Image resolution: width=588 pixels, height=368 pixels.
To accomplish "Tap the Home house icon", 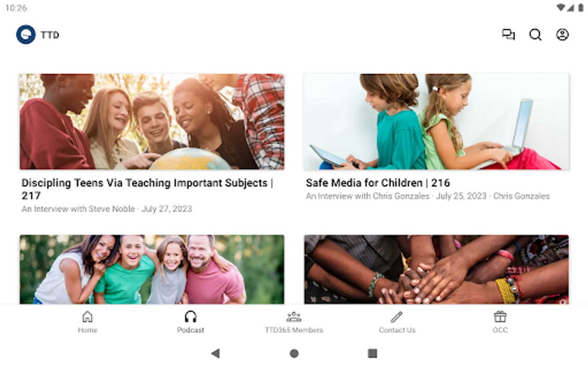I will click(x=87, y=316).
